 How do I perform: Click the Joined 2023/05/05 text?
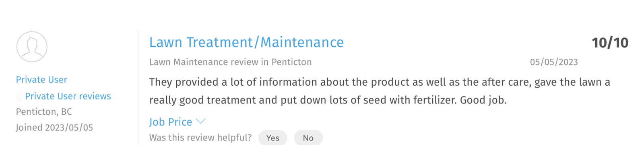54,128
